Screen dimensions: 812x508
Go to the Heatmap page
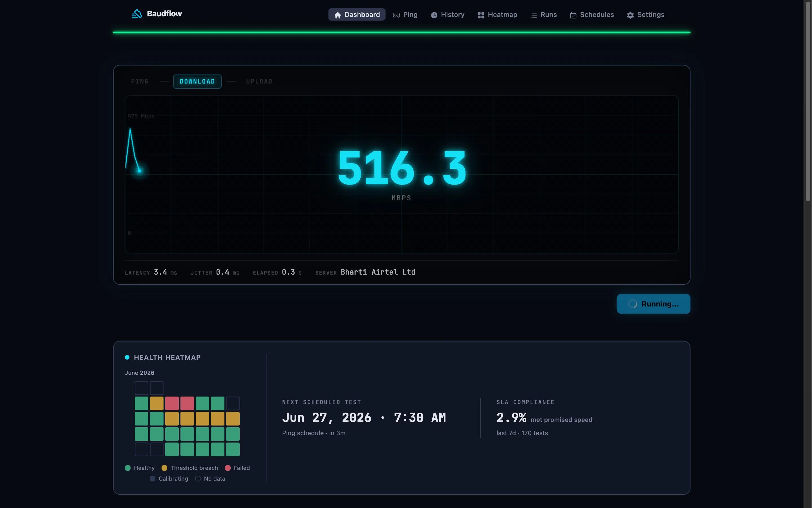[497, 15]
